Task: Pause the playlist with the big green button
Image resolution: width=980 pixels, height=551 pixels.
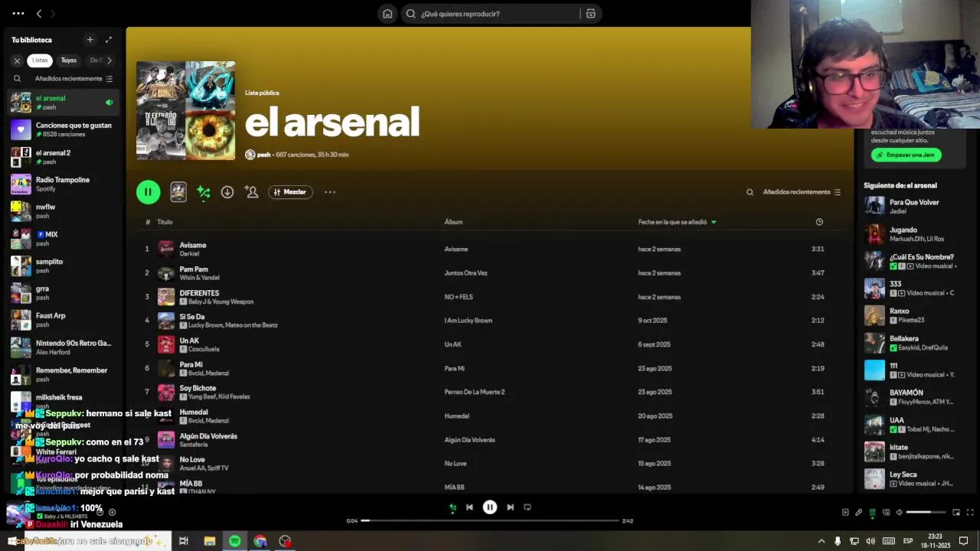Action: pos(148,192)
